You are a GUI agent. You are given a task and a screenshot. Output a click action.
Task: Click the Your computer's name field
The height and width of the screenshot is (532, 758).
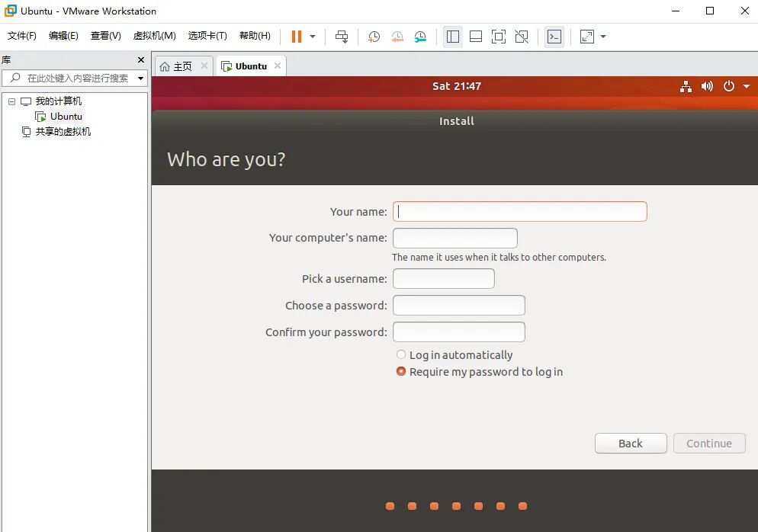point(455,238)
